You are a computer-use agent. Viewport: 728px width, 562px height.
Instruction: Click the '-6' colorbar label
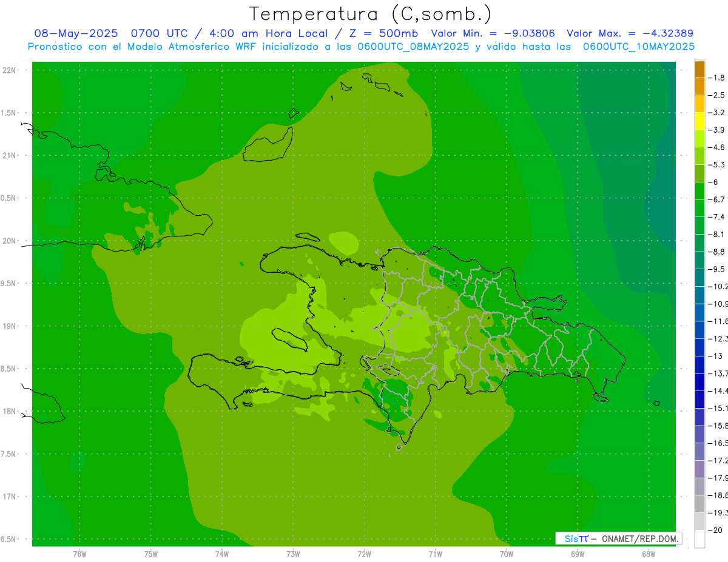pos(713,182)
